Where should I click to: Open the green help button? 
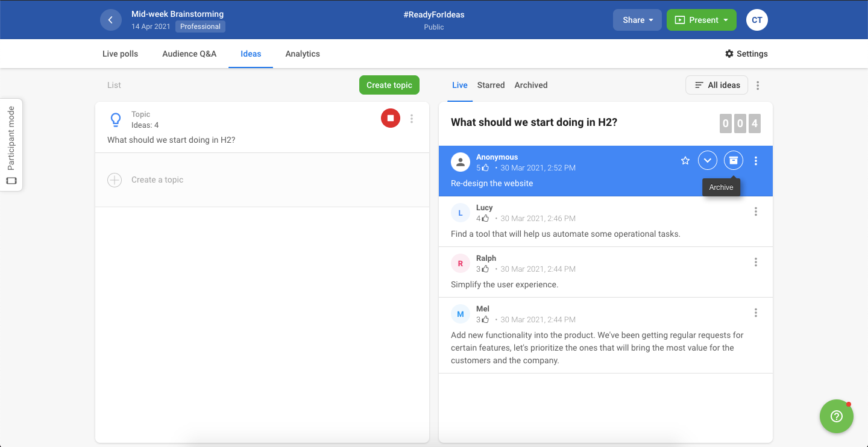pos(837,416)
